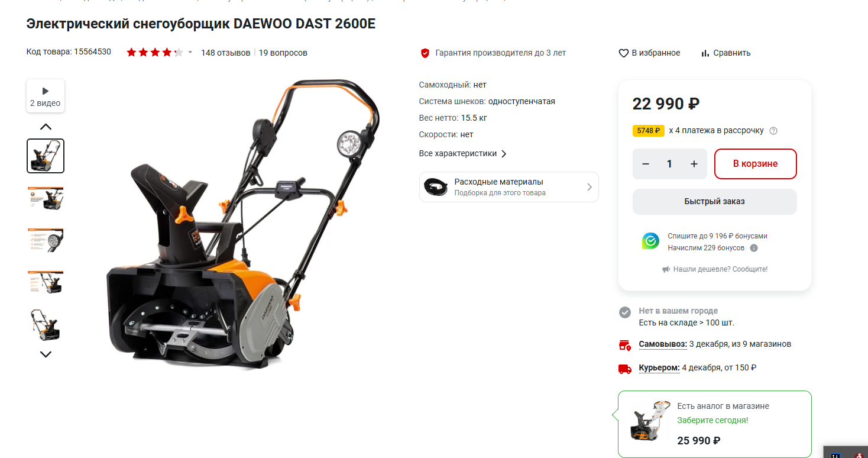Increase quantity with the plus button

[x=694, y=164]
